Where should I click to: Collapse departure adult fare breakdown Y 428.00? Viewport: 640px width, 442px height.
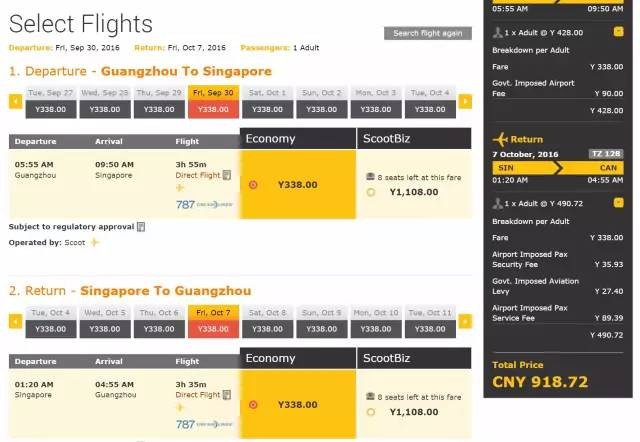619,32
